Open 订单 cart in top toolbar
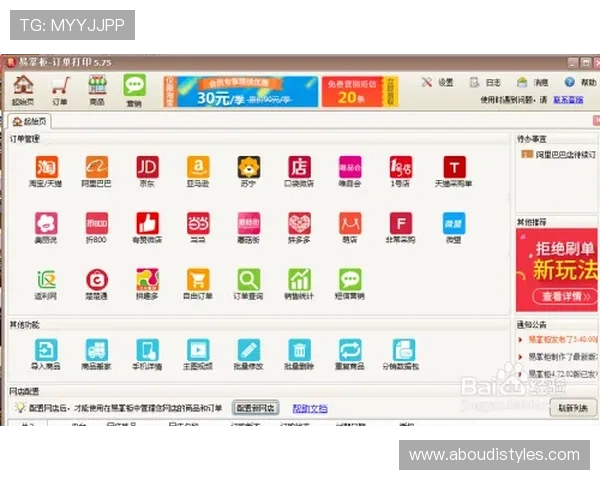 60,90
